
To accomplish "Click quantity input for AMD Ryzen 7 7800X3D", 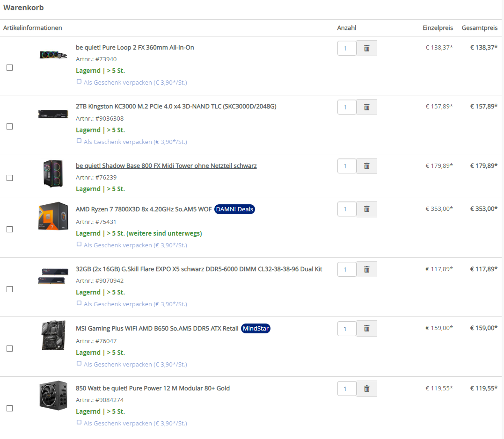I will click(347, 209).
